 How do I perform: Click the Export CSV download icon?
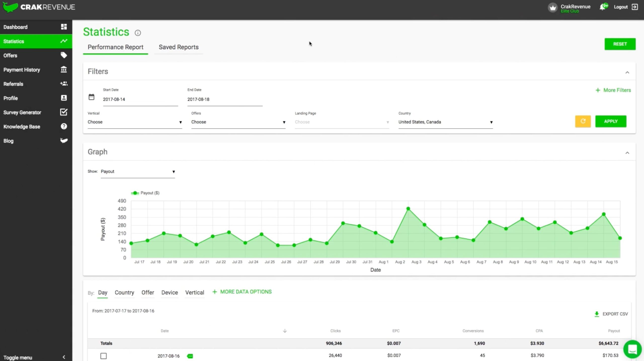click(x=596, y=314)
